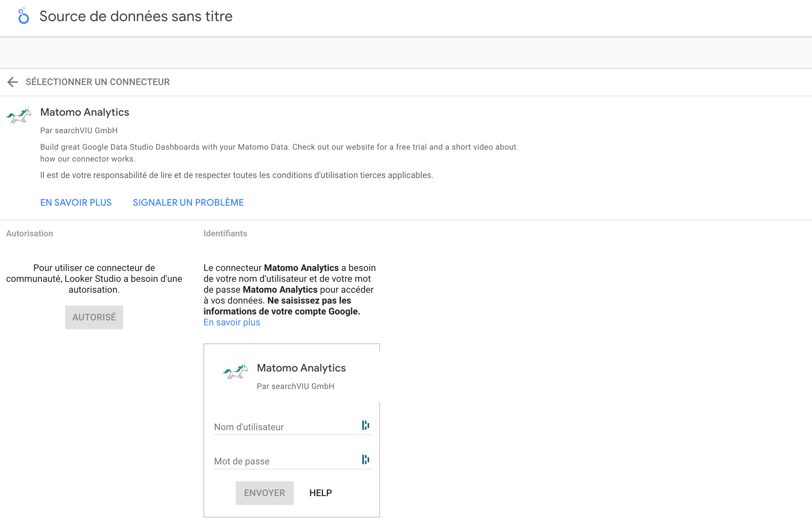Click the HELP button
Screen dimensions: 812x532
(320, 493)
